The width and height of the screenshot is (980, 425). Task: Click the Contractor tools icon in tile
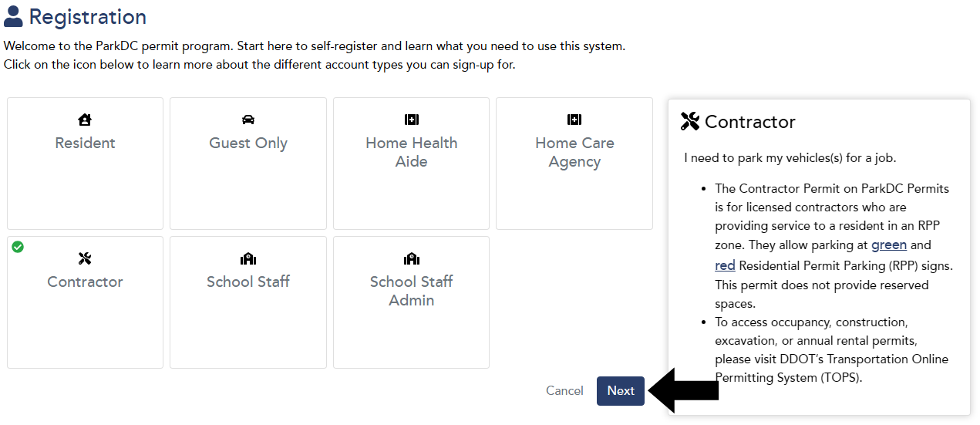[85, 258]
